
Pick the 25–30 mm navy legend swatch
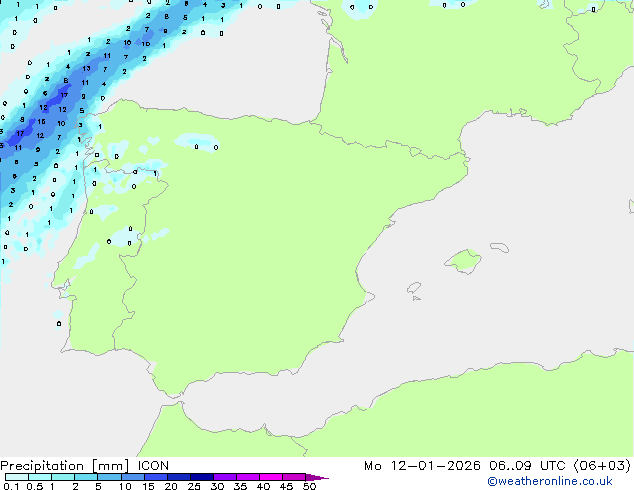[x=202, y=477]
